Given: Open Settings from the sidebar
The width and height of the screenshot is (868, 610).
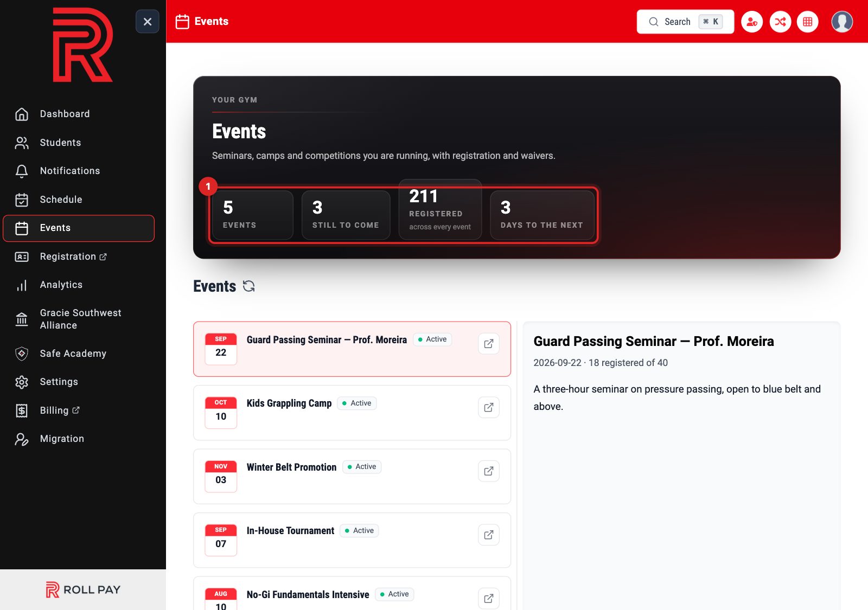Looking at the screenshot, I should coord(79,382).
